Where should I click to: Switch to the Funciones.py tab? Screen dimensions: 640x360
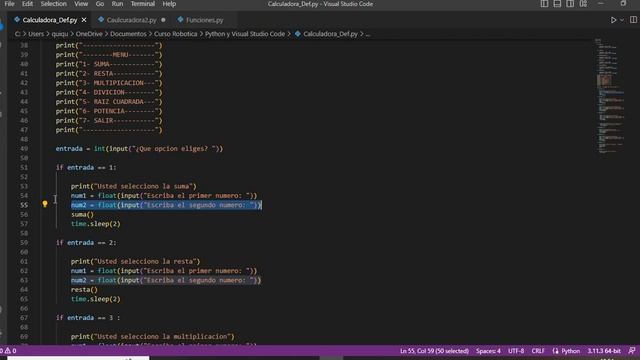click(x=204, y=20)
